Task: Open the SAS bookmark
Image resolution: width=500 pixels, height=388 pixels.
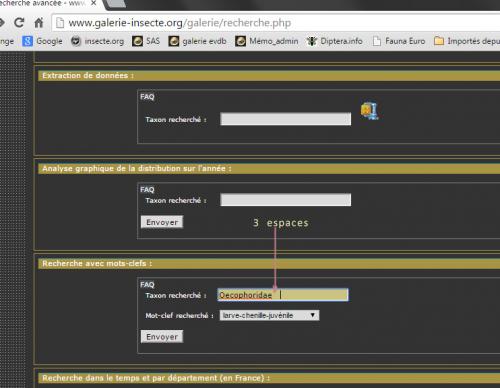Action: pos(146,41)
